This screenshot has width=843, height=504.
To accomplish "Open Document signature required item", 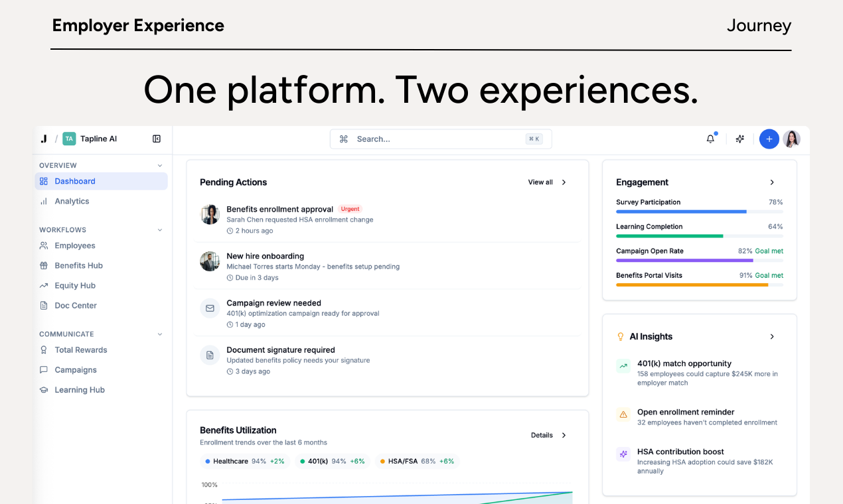I will pyautogui.click(x=388, y=361).
